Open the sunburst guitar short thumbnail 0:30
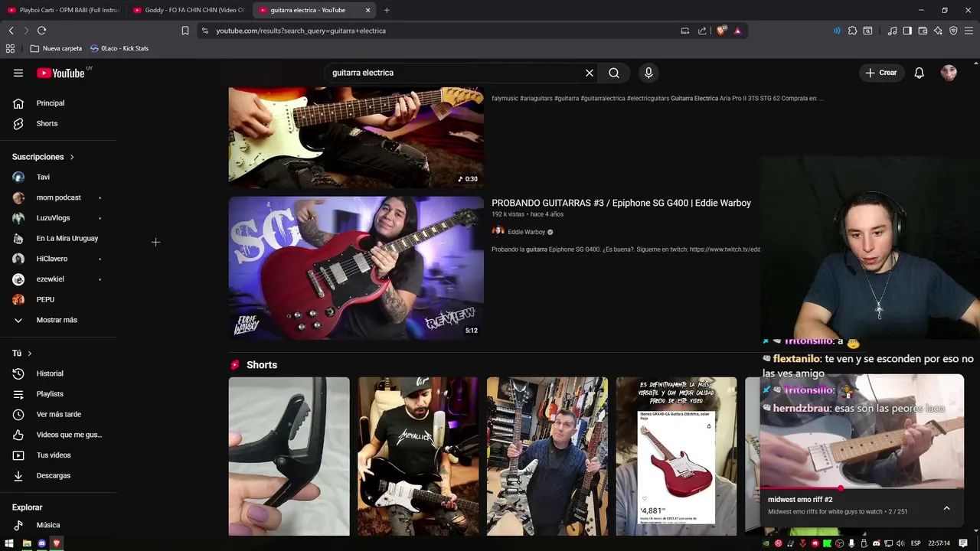The width and height of the screenshot is (980, 551). click(x=356, y=138)
